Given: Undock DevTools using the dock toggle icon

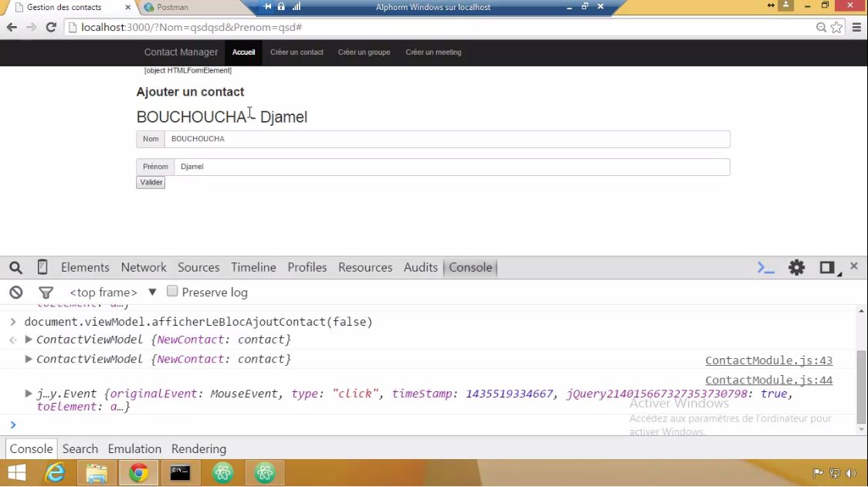Looking at the screenshot, I should tap(826, 267).
